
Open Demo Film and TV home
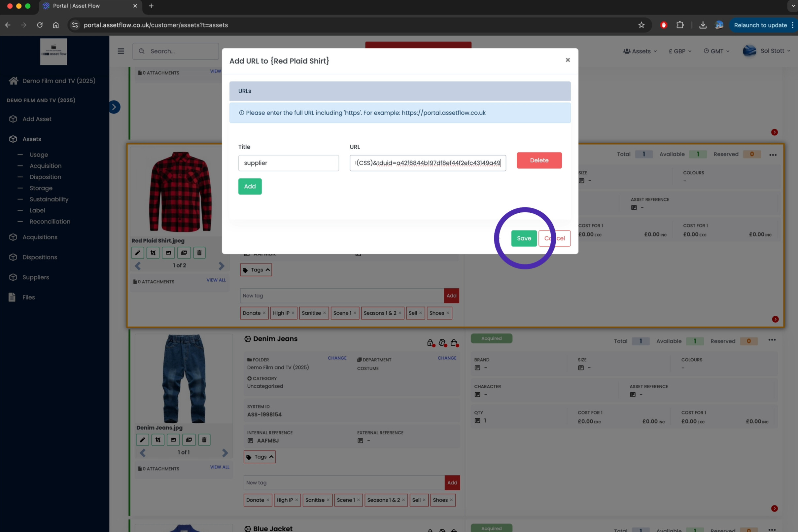pyautogui.click(x=52, y=81)
